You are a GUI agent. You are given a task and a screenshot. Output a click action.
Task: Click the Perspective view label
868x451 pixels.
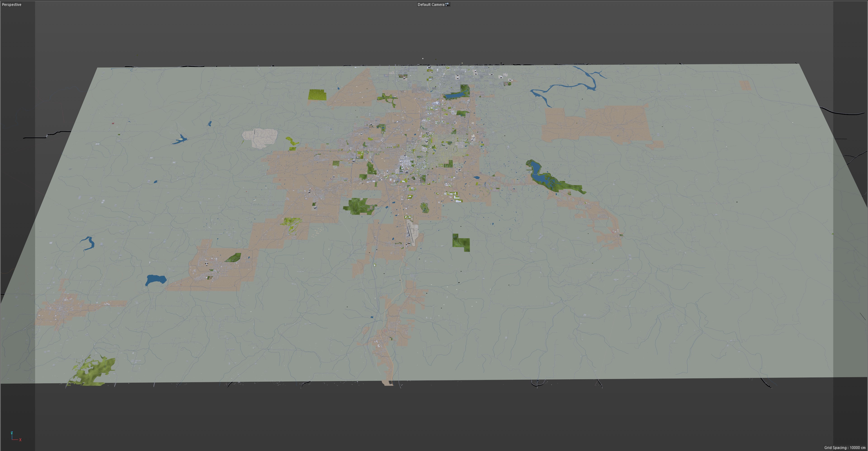click(x=12, y=4)
